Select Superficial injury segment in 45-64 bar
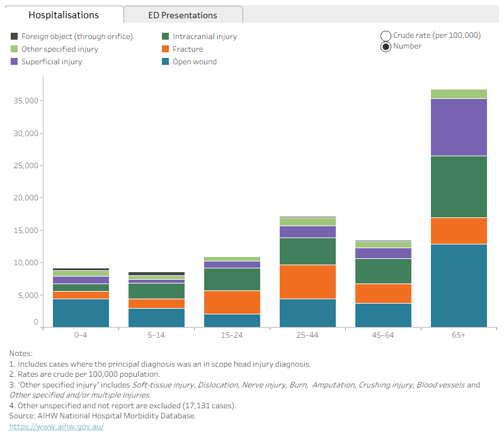The image size is (504, 441). click(383, 253)
